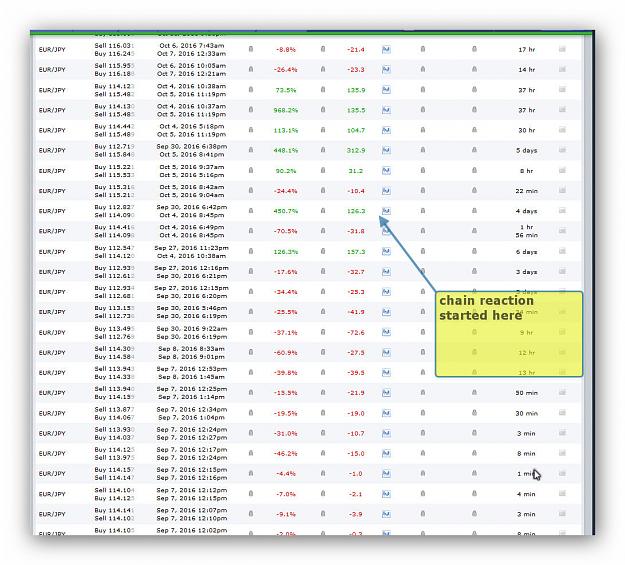Click the comment icon in the 30 min row

pos(562,413)
